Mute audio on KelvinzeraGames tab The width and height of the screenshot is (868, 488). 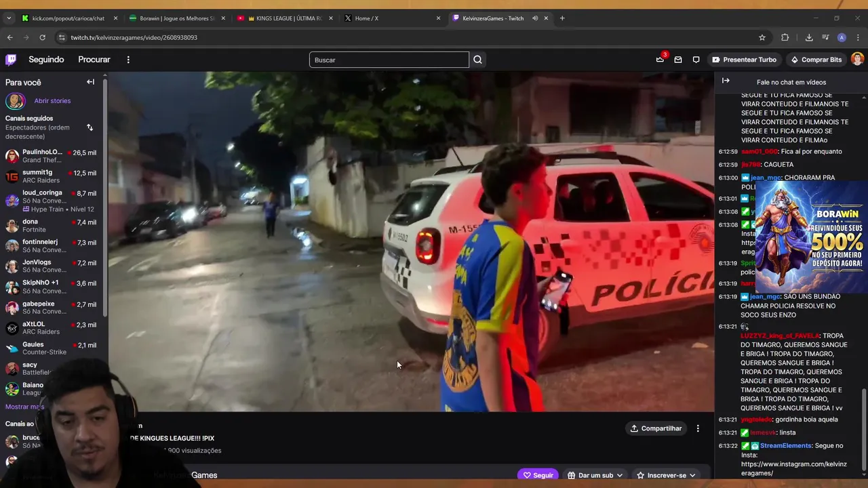535,18
